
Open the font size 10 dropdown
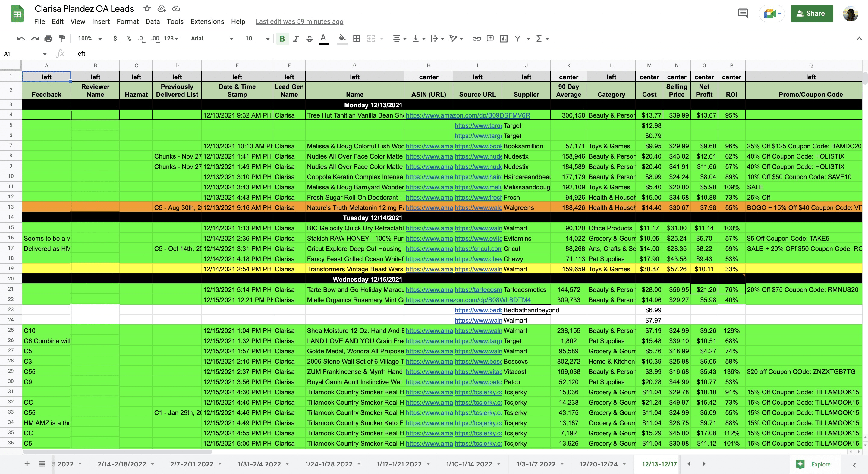pyautogui.click(x=257, y=39)
